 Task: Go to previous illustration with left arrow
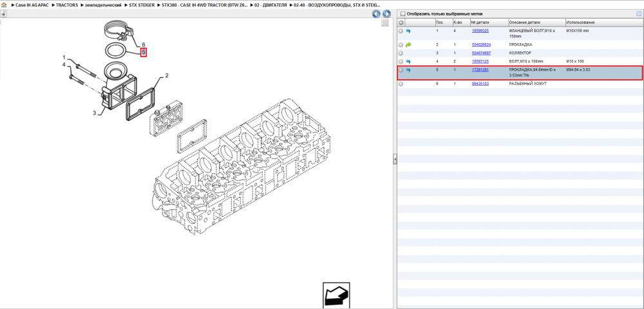coord(376,14)
